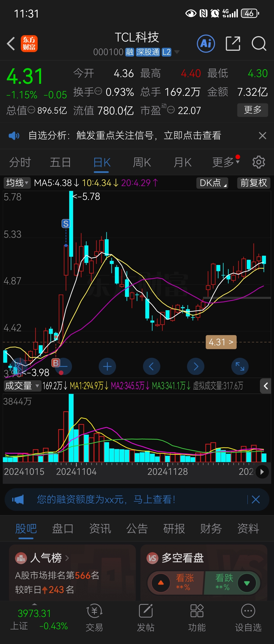Select the 日K chart tab
274x644 pixels.
coord(102,163)
